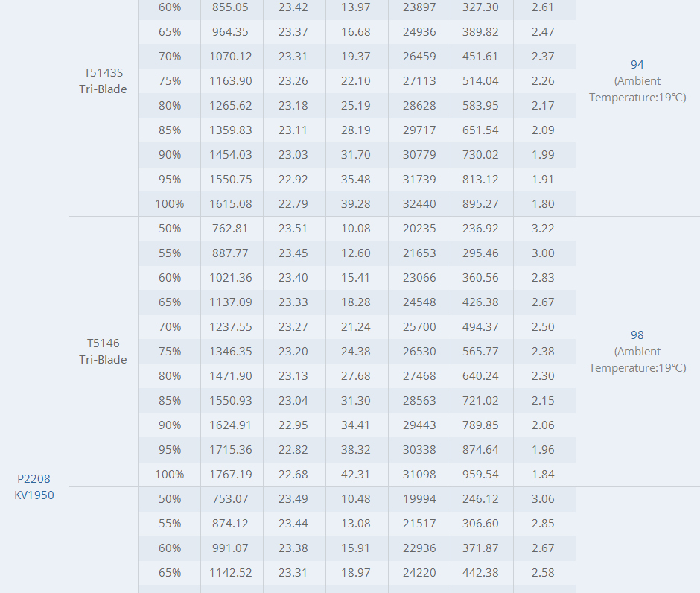This screenshot has width=700, height=593.
Task: Select the current cell showing 42.31
Action: click(x=356, y=475)
